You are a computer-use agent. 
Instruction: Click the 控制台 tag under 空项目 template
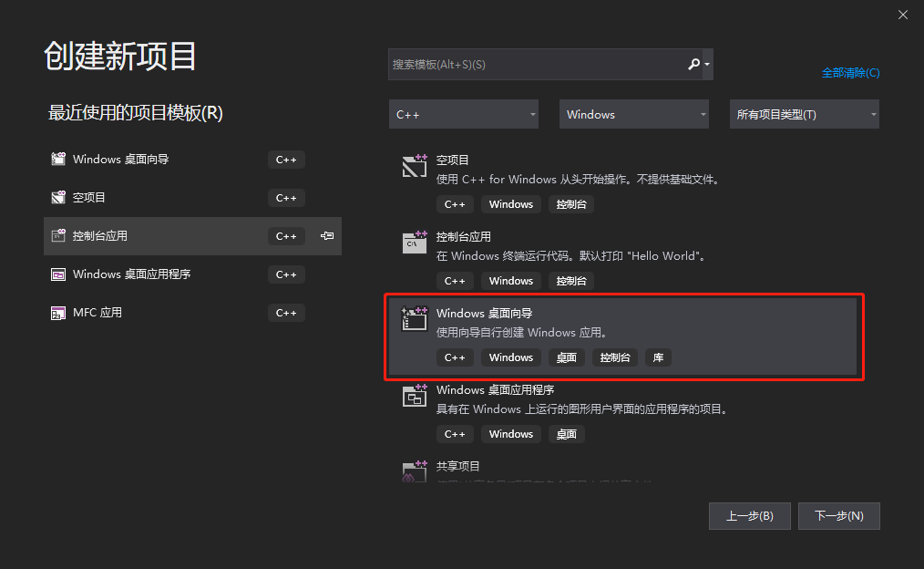click(x=571, y=204)
